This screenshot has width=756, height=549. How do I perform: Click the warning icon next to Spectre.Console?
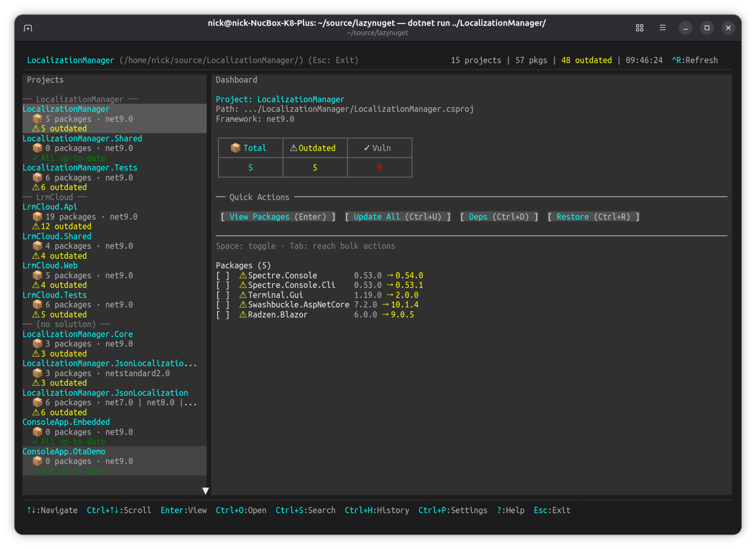(x=243, y=275)
